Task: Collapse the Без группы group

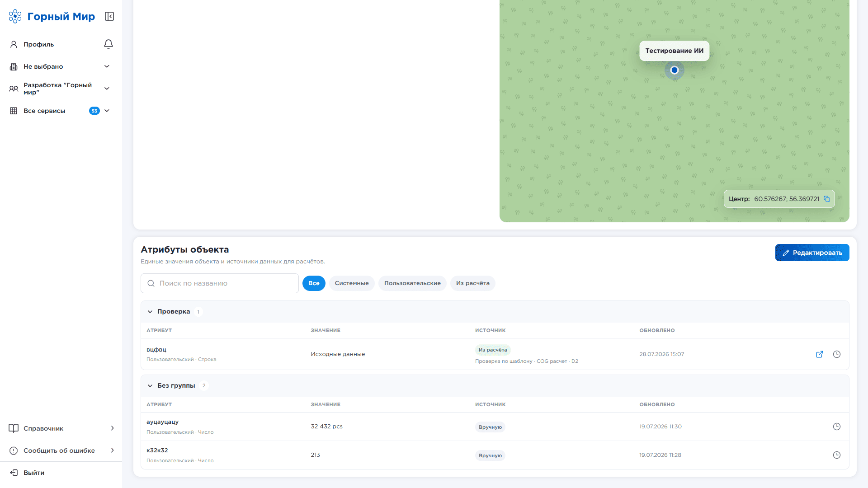Action: point(150,386)
